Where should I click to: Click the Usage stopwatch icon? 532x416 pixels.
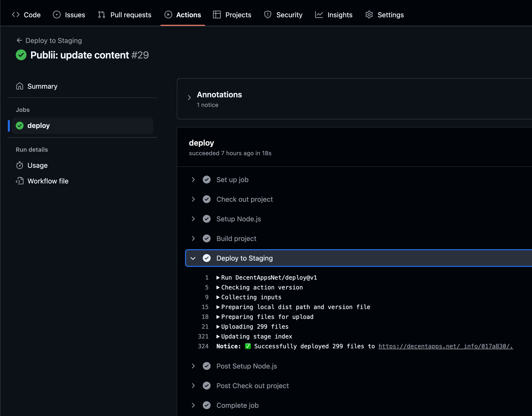(x=19, y=165)
